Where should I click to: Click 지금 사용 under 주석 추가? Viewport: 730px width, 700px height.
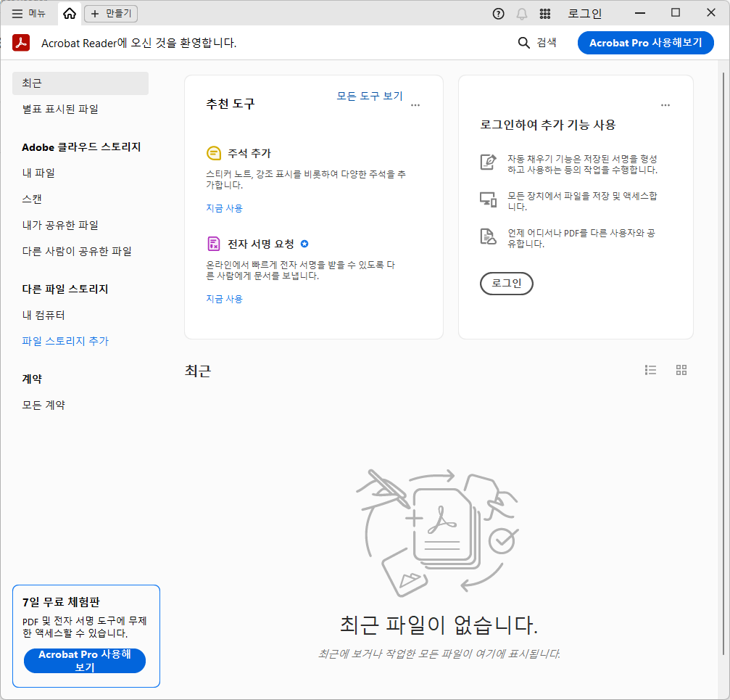point(225,208)
